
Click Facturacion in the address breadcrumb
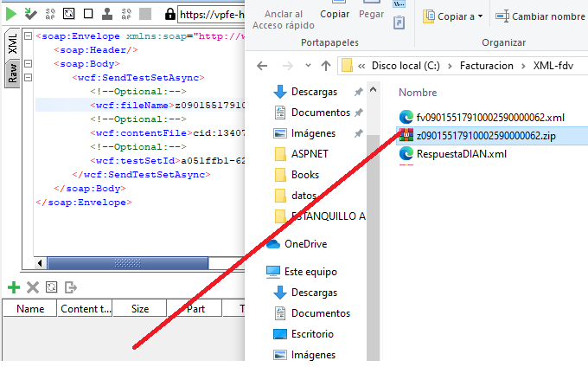[487, 66]
